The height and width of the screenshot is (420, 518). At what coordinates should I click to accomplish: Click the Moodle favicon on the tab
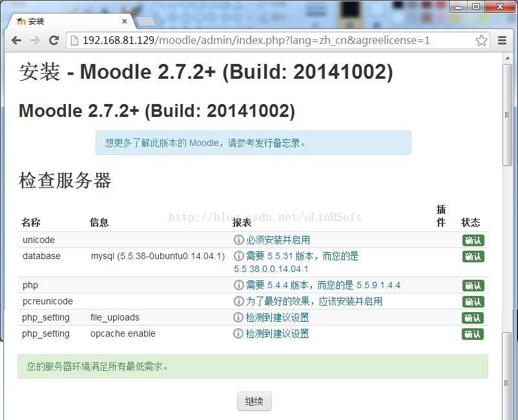pos(21,21)
